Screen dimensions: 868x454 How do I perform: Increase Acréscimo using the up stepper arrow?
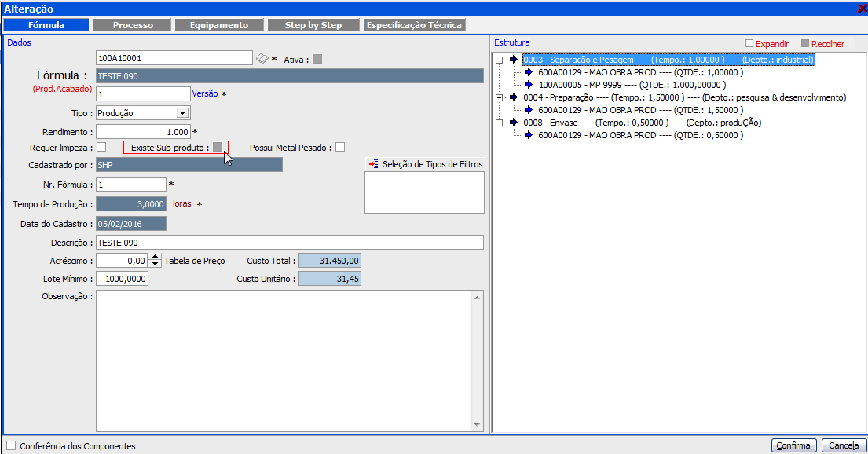pyautogui.click(x=155, y=257)
